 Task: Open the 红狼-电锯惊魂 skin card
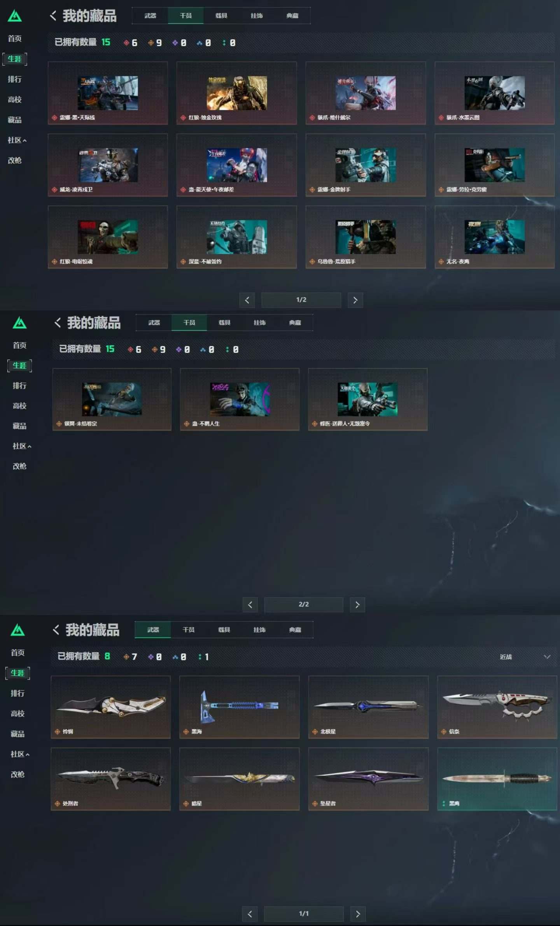(x=108, y=237)
